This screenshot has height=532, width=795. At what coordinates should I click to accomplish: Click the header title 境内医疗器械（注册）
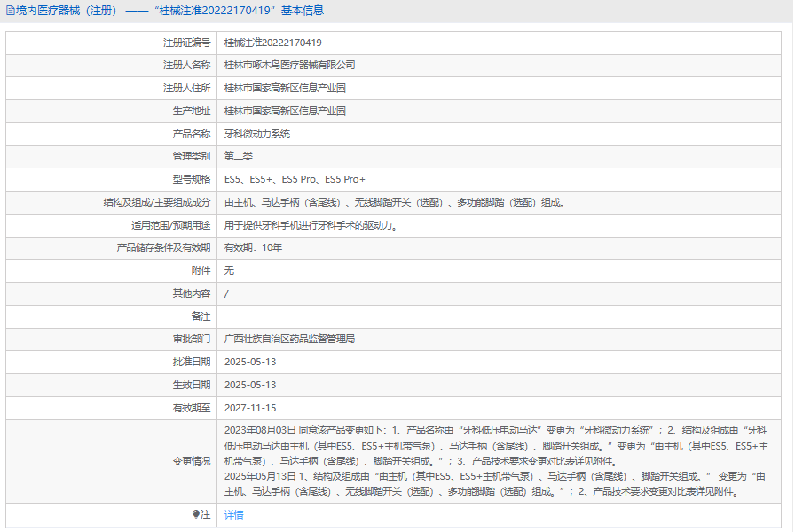(67, 11)
